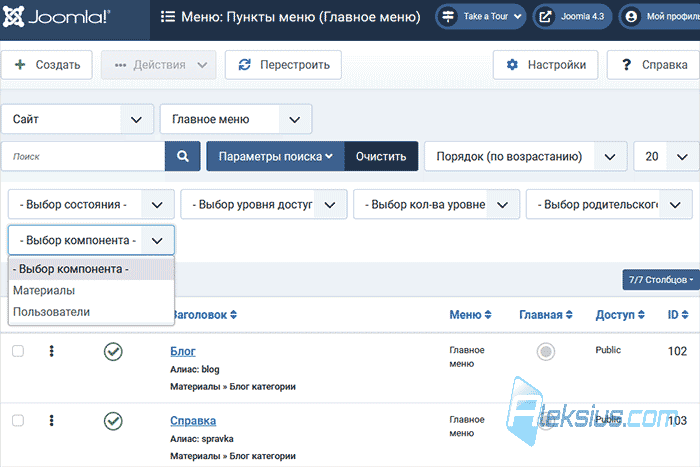Select Материалы option in list
The width and height of the screenshot is (700, 467).
pos(92,291)
